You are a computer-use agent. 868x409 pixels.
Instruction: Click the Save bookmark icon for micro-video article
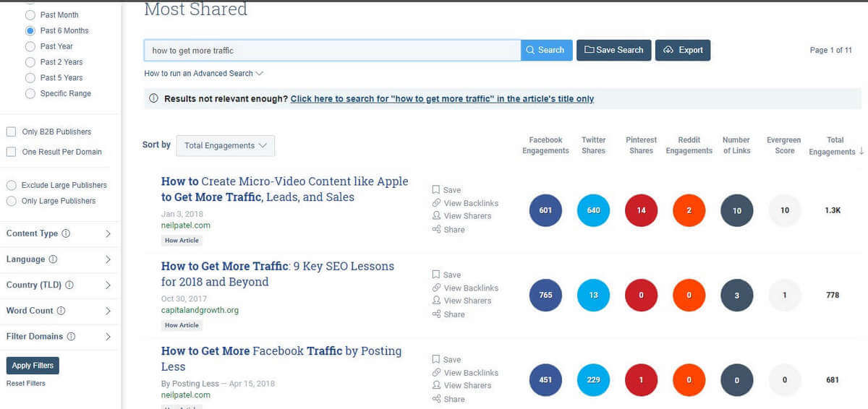[x=436, y=190]
